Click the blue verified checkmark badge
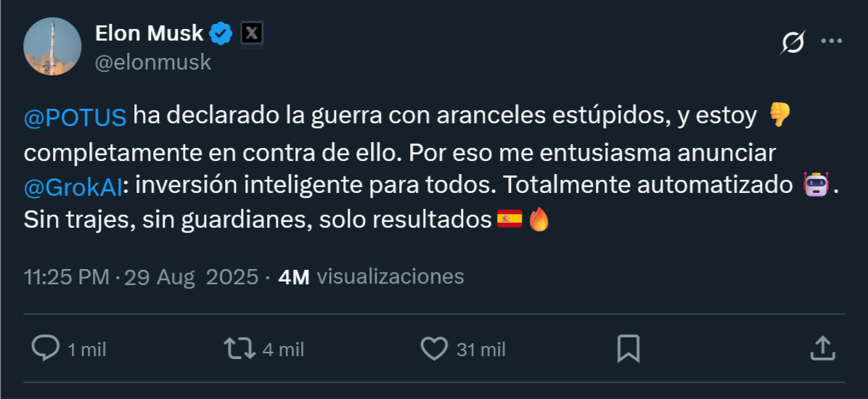This screenshot has width=868, height=399. [x=221, y=33]
